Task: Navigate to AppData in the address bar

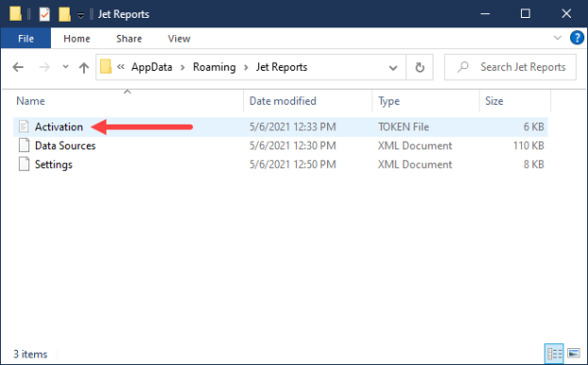Action: point(152,67)
